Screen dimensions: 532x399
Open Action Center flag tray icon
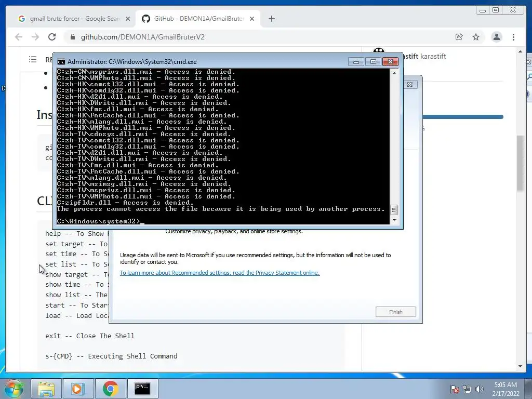[454, 389]
